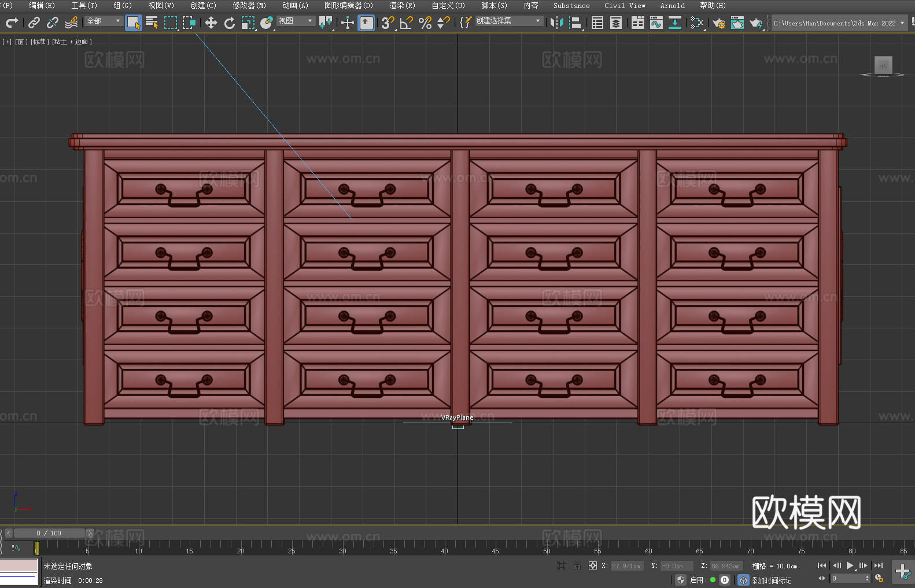Go to end of animation

[x=879, y=565]
